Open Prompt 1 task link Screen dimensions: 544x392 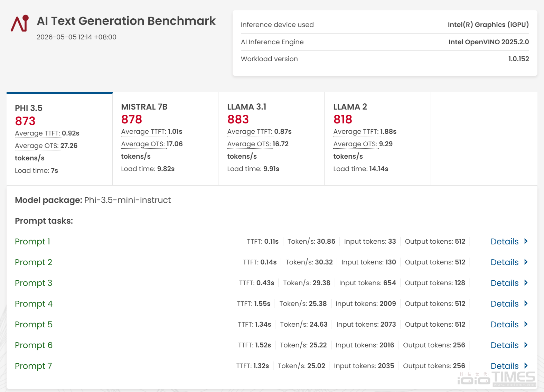[x=32, y=242]
